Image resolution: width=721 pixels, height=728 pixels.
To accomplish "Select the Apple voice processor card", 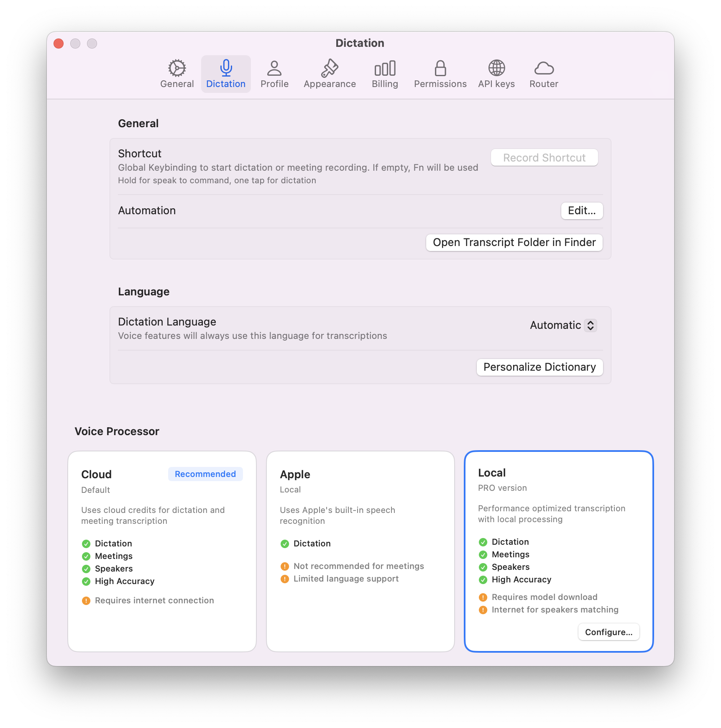I will [360, 551].
